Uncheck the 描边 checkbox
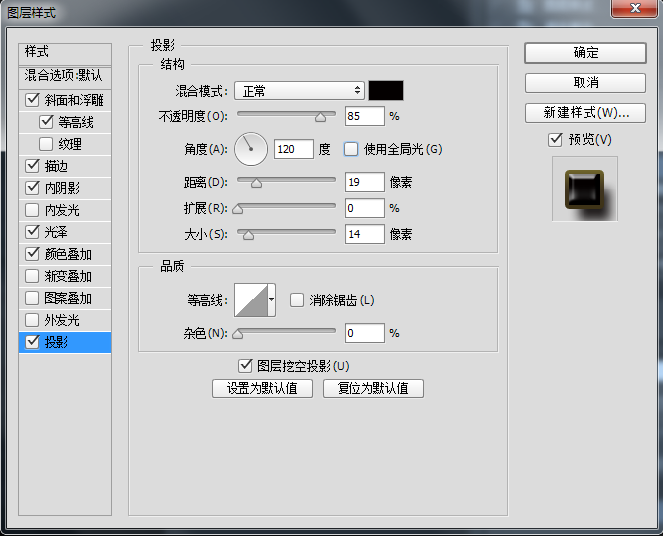This screenshot has width=663, height=536. [33, 166]
